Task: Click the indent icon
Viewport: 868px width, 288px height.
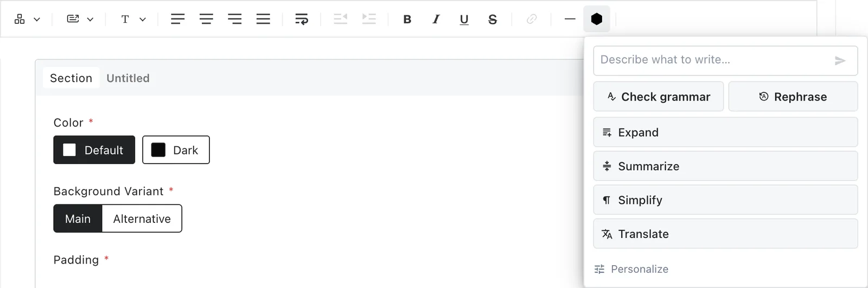Action: point(369,19)
